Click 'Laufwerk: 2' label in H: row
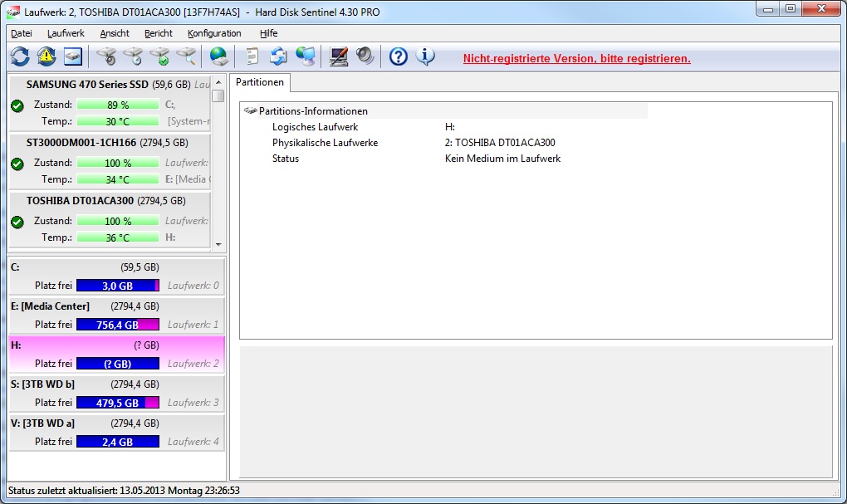Screen dimensions: 847x504 pyautogui.click(x=193, y=364)
